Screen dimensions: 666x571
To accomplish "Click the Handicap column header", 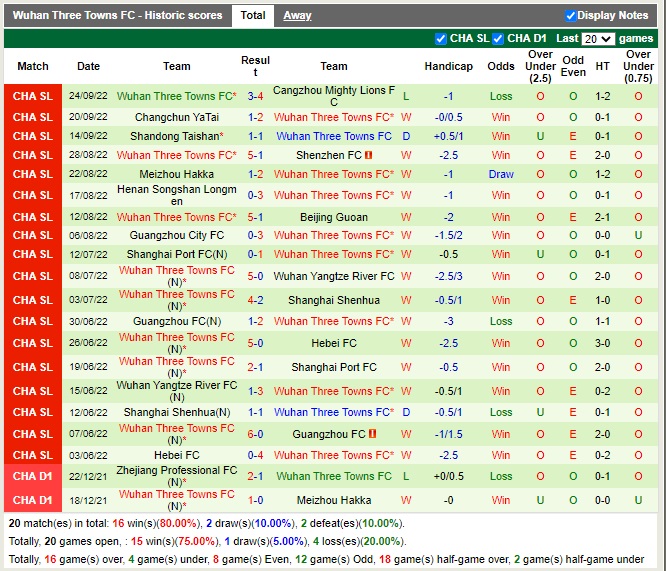I will [x=448, y=66].
